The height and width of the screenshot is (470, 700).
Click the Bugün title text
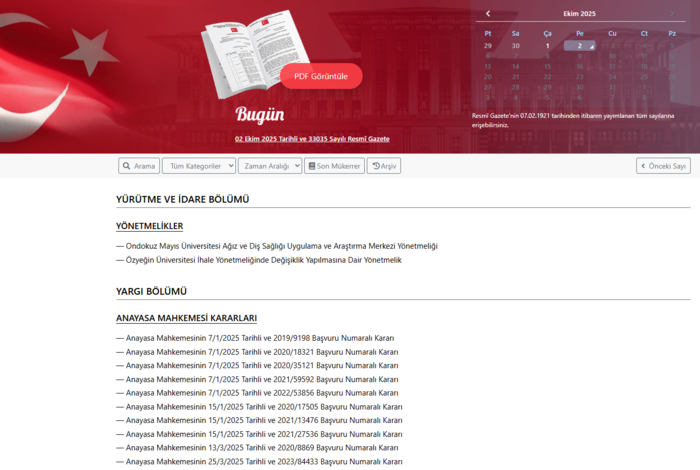click(x=260, y=114)
